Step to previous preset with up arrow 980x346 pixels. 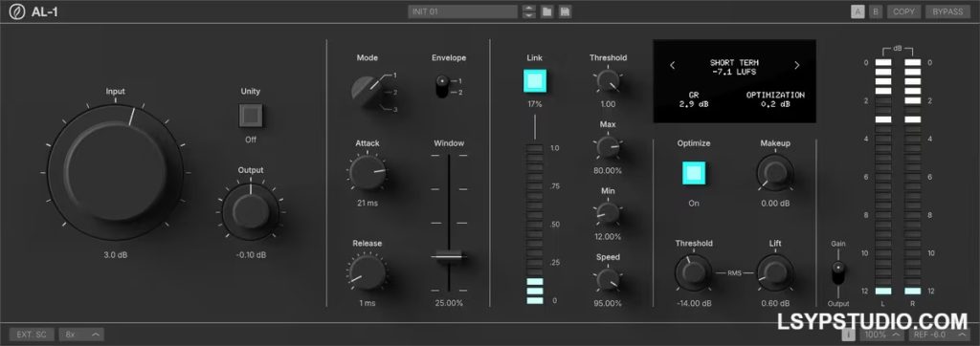point(529,8)
